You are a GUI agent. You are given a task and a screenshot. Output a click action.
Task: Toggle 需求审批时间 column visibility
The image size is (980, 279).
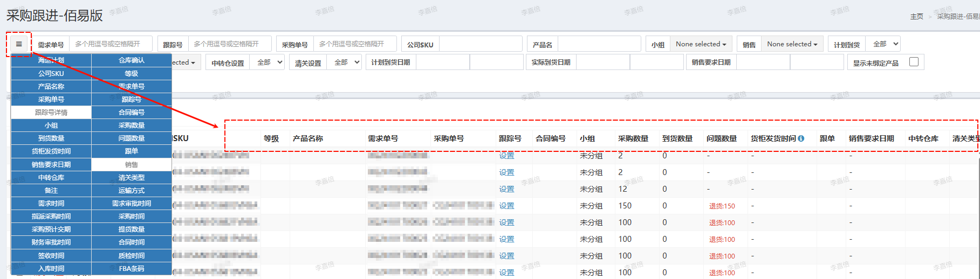132,204
